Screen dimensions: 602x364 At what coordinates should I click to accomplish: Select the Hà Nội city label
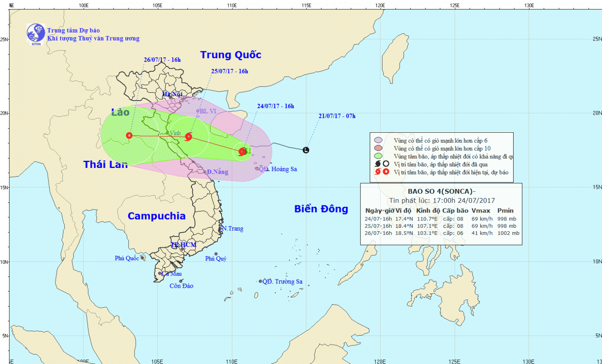coord(172,94)
